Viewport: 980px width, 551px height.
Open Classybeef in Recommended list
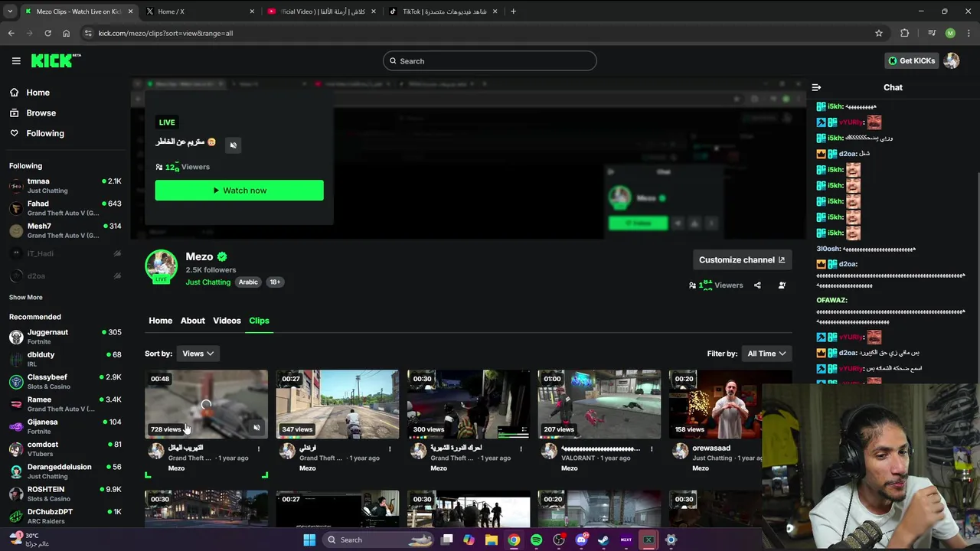(x=65, y=381)
